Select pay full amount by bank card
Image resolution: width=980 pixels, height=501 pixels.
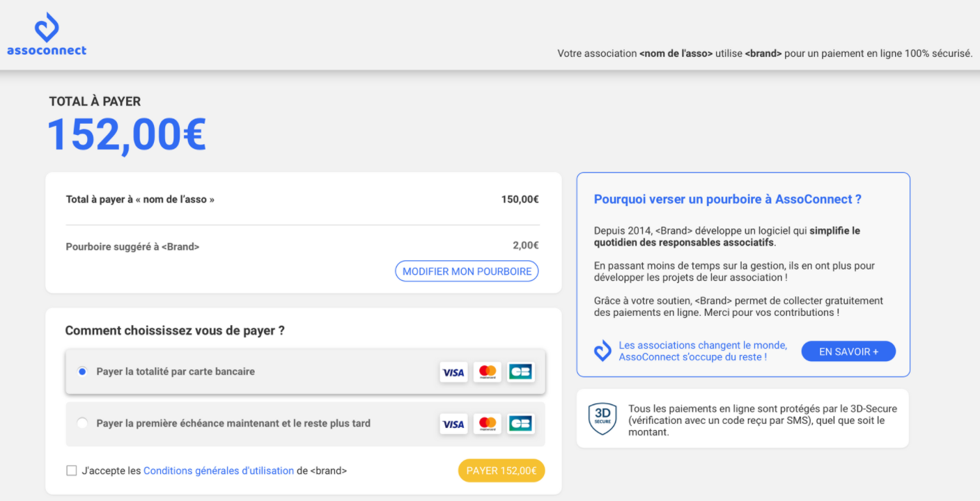point(82,372)
